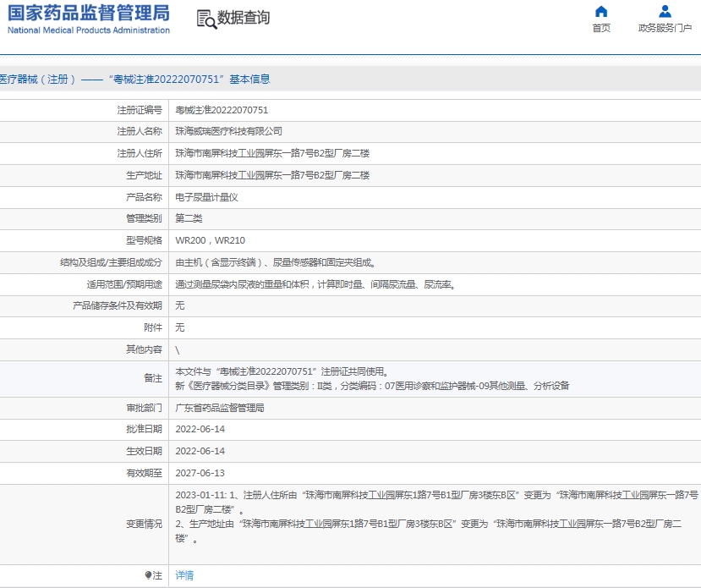Image resolution: width=701 pixels, height=588 pixels.
Task: Click the bulb icon beside 注
Action: click(x=148, y=575)
